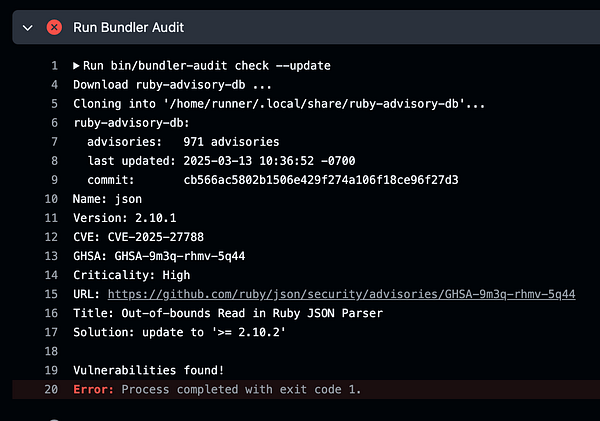Select the Run Bundler Audit step title

coord(129,28)
